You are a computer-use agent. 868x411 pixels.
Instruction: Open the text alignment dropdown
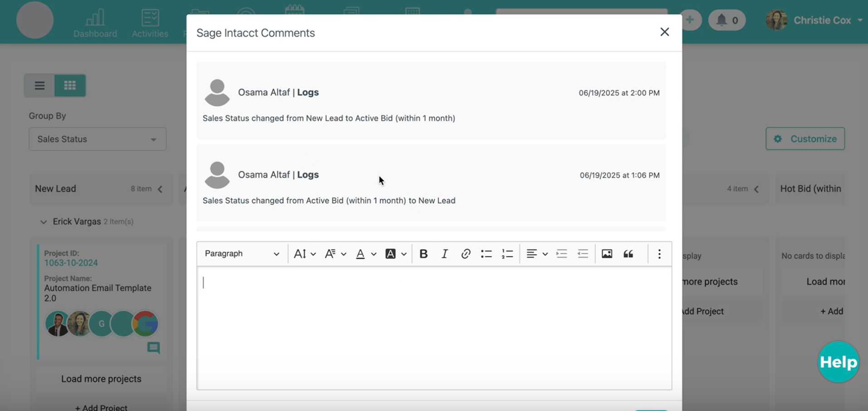point(537,254)
